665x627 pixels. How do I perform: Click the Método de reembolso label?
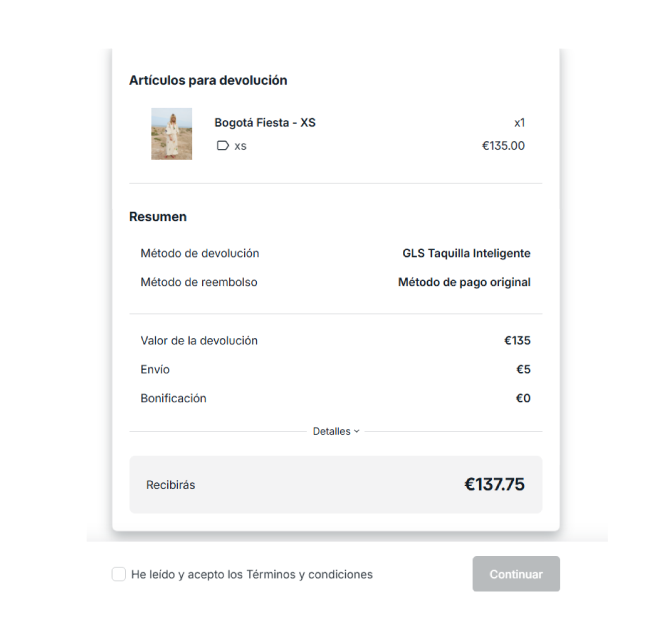coord(199,283)
